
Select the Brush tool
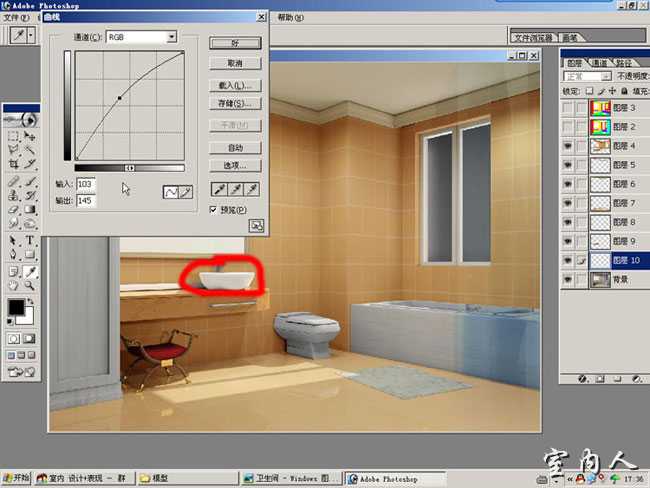[x=29, y=181]
